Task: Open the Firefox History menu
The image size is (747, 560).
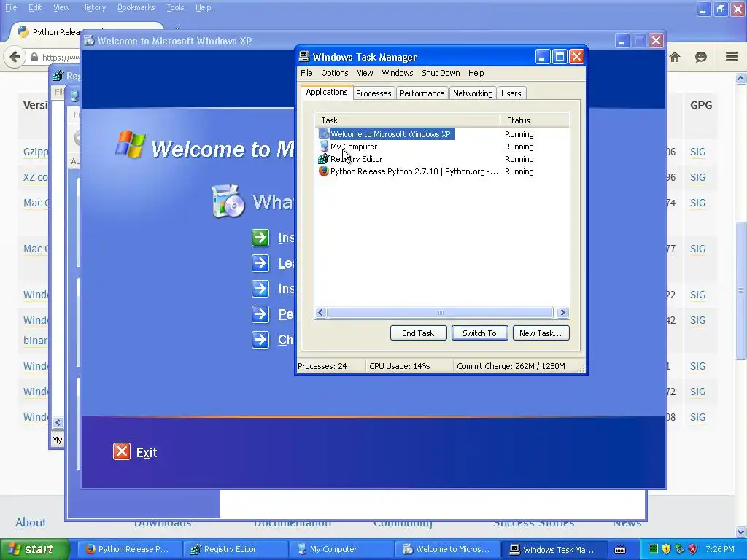Action: tap(93, 7)
